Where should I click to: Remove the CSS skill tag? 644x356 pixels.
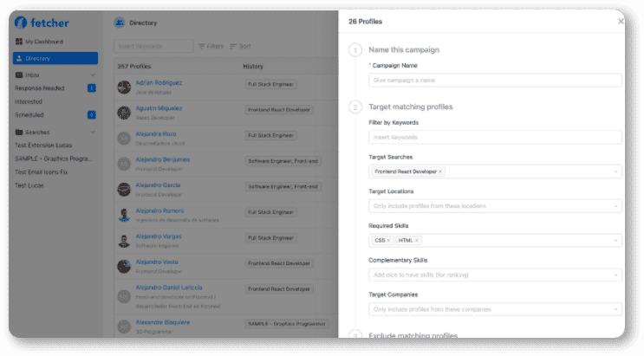point(388,240)
